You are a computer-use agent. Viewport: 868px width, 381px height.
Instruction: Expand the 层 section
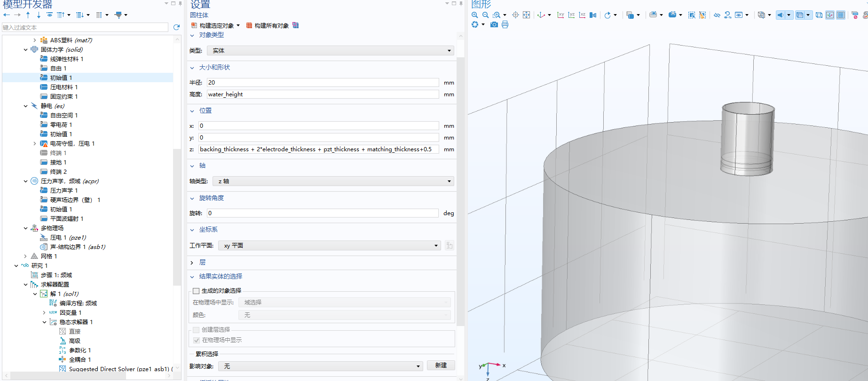(192, 263)
